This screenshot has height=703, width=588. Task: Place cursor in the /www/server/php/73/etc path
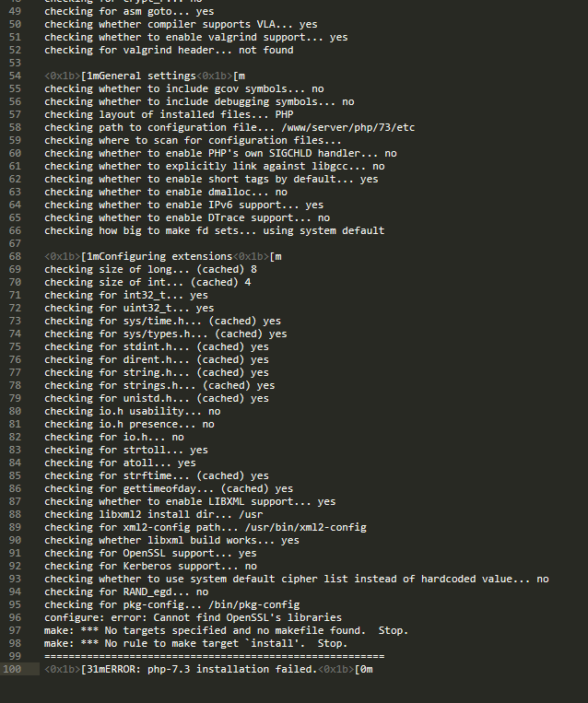click(x=348, y=127)
